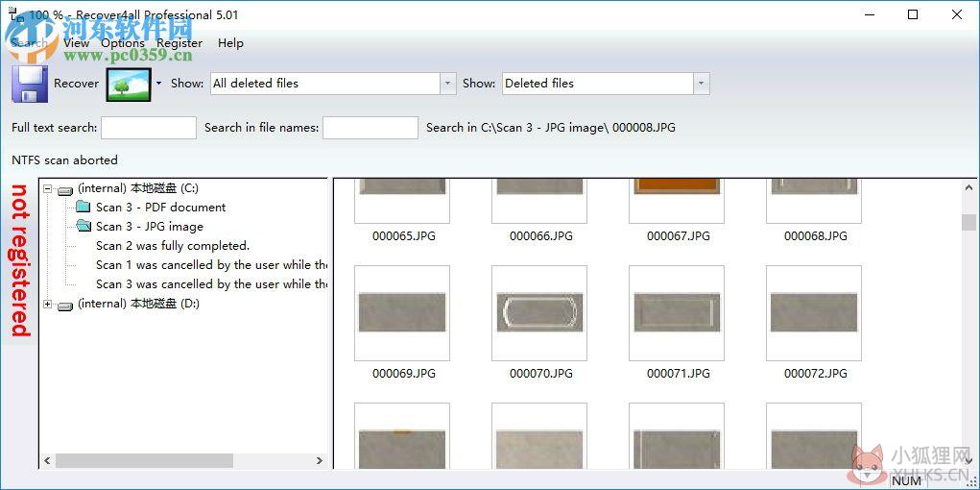Viewport: 980px width, 490px height.
Task: Select the D: drive icon in tree
Action: coord(65,306)
